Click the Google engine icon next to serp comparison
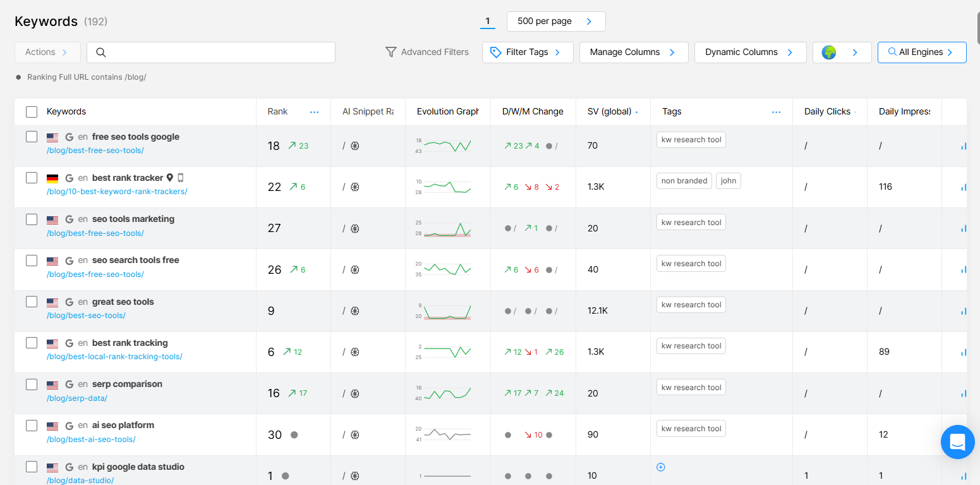This screenshot has height=485, width=980. tap(69, 384)
